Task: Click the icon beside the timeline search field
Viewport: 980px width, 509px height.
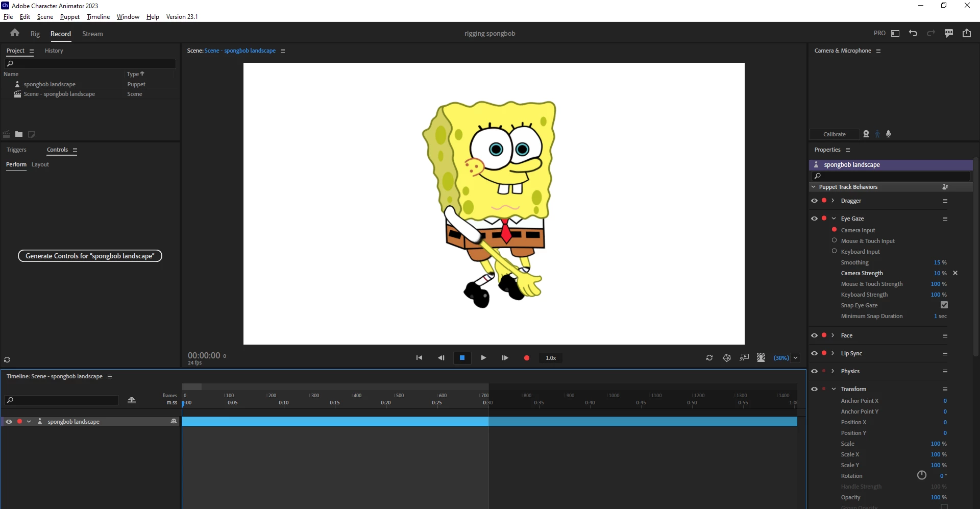Action: tap(132, 400)
